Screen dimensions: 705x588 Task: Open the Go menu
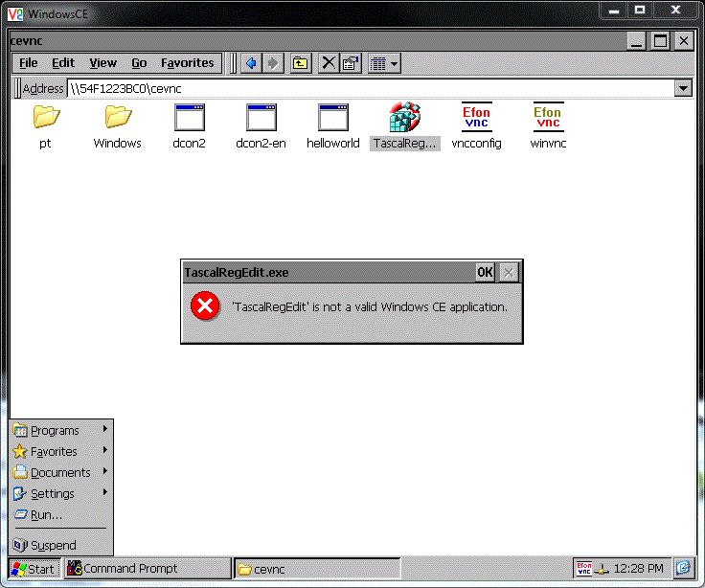tap(139, 63)
